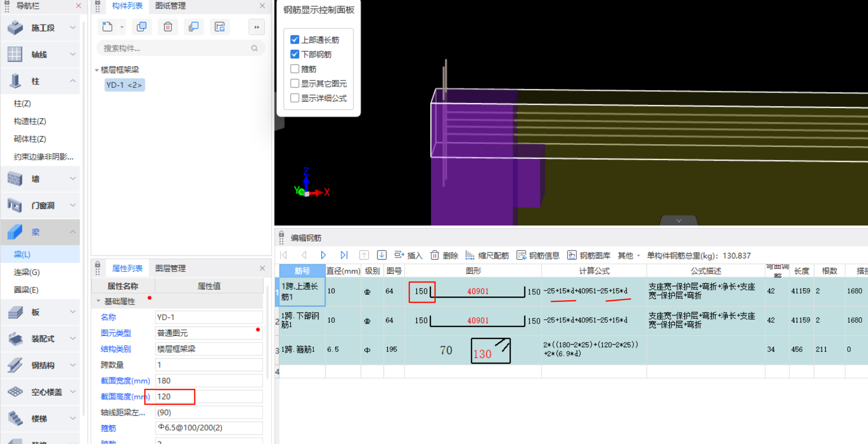The height and width of the screenshot is (444, 868).
Task: Close the property list panel
Action: tap(262, 268)
